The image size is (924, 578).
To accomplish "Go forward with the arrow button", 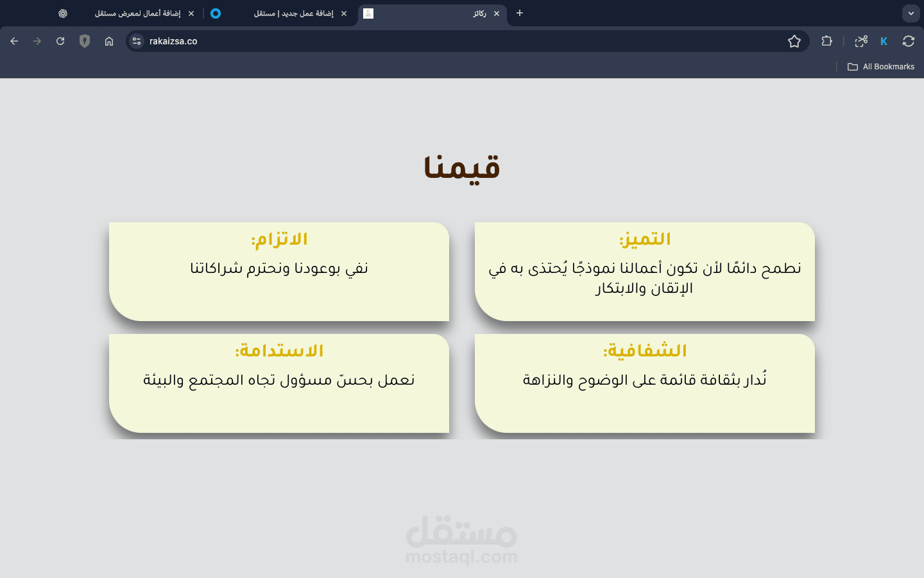I will (x=37, y=41).
